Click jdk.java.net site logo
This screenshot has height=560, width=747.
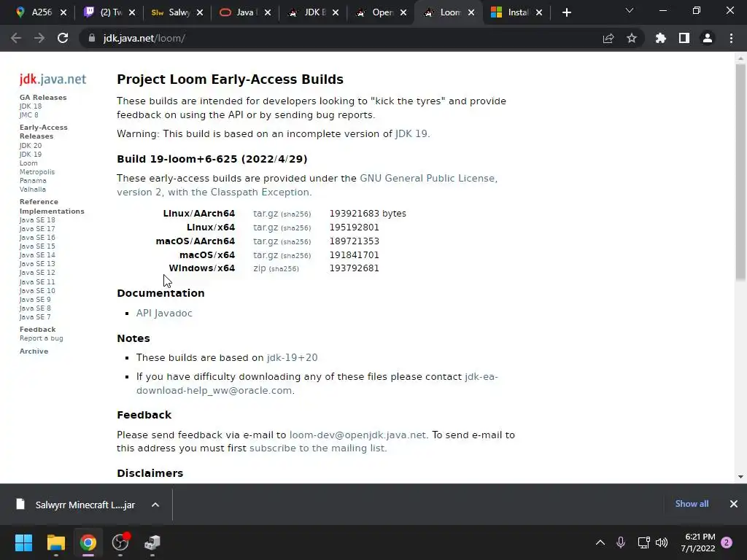pyautogui.click(x=53, y=79)
